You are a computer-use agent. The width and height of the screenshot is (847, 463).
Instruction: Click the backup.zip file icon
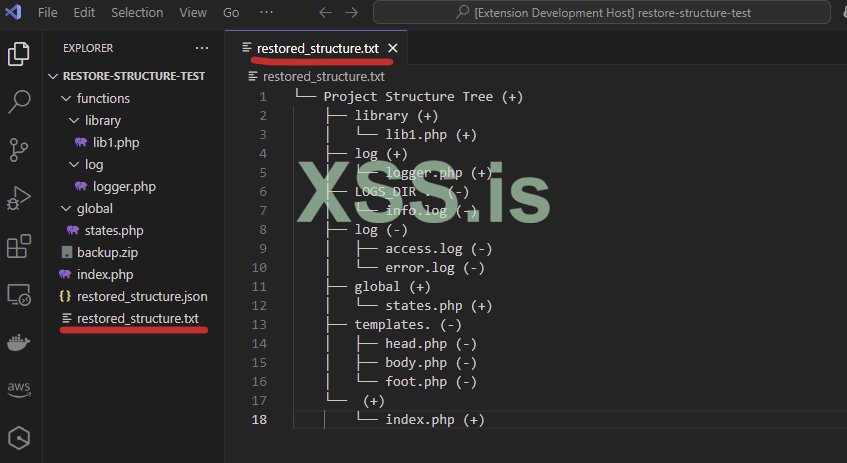pyautogui.click(x=67, y=252)
